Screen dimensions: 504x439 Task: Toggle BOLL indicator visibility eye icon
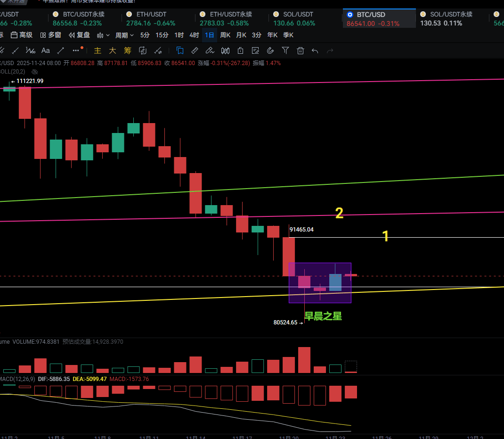(34, 72)
